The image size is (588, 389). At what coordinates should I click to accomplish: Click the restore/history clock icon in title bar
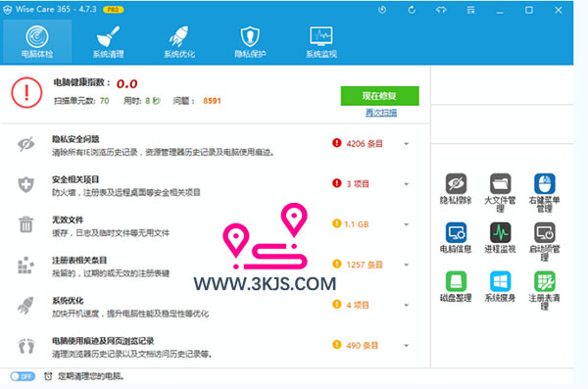pyautogui.click(x=382, y=10)
